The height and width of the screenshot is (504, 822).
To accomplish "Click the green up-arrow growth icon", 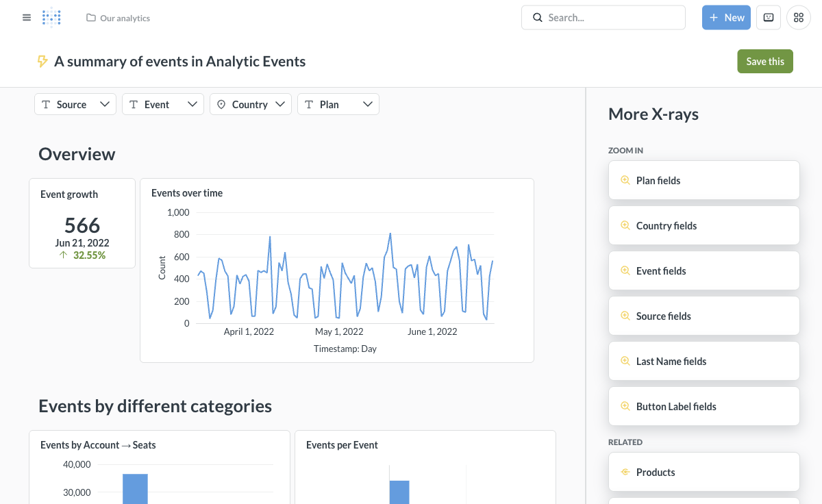I will [64, 255].
